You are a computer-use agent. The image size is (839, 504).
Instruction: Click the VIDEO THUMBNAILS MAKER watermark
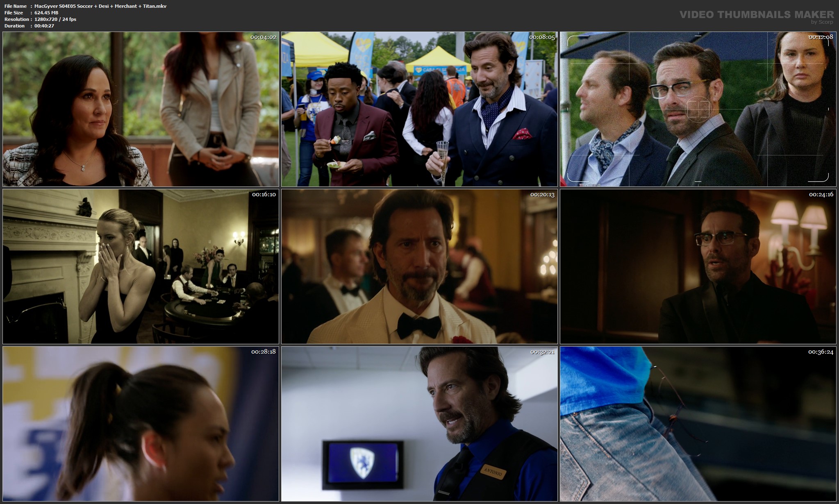[756, 15]
